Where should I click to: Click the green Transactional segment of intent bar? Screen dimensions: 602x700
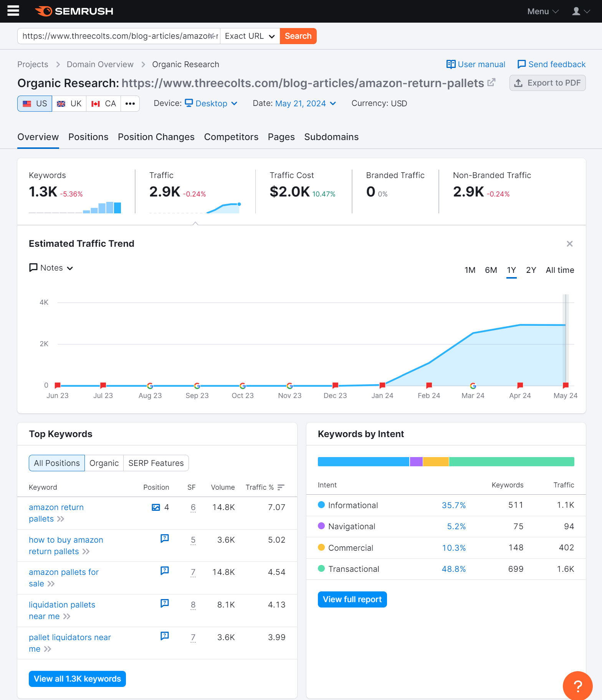click(x=512, y=462)
